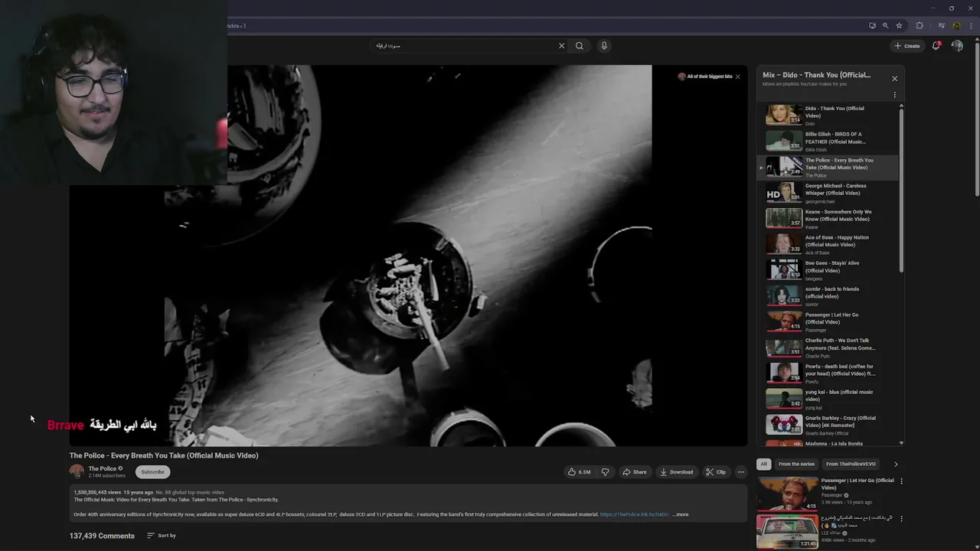The image size is (980, 551).
Task: Open YouTube notifications bell
Action: point(936,46)
